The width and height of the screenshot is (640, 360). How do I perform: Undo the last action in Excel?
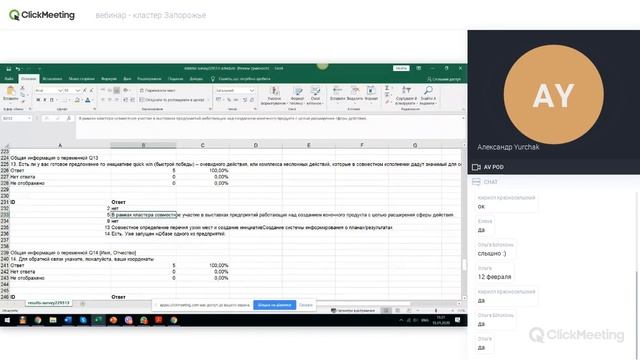(18, 69)
